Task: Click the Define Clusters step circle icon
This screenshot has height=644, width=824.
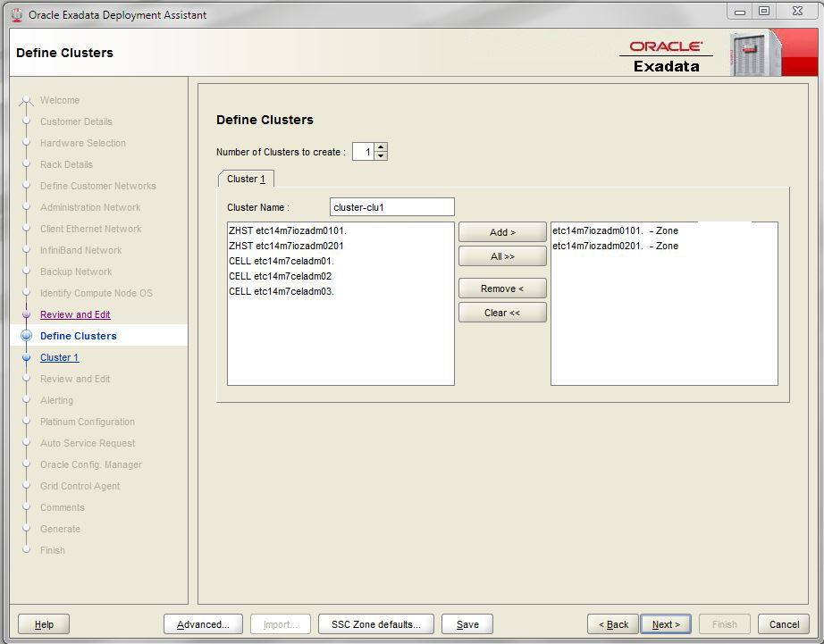Action: click(26, 336)
